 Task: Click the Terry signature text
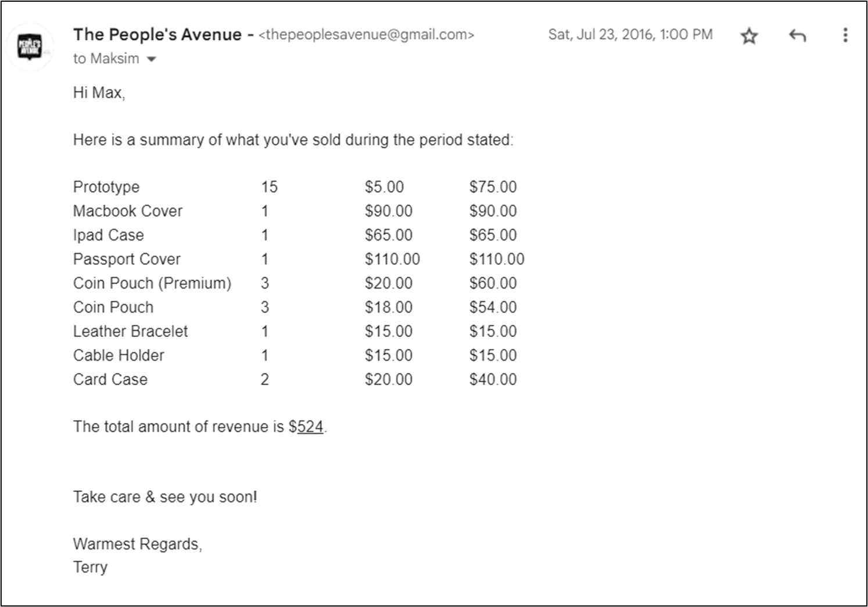pyautogui.click(x=90, y=568)
